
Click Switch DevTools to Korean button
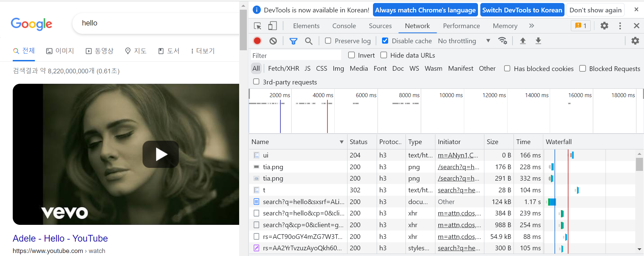pos(522,10)
